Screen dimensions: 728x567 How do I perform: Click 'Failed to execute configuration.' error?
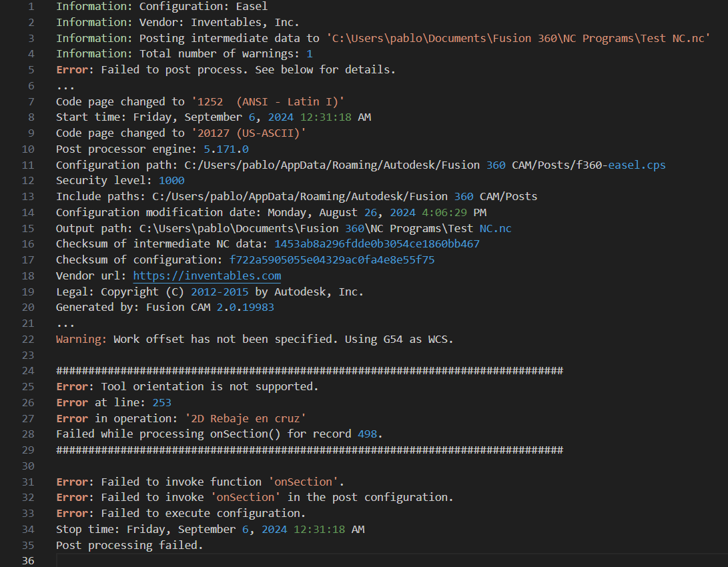(204, 513)
